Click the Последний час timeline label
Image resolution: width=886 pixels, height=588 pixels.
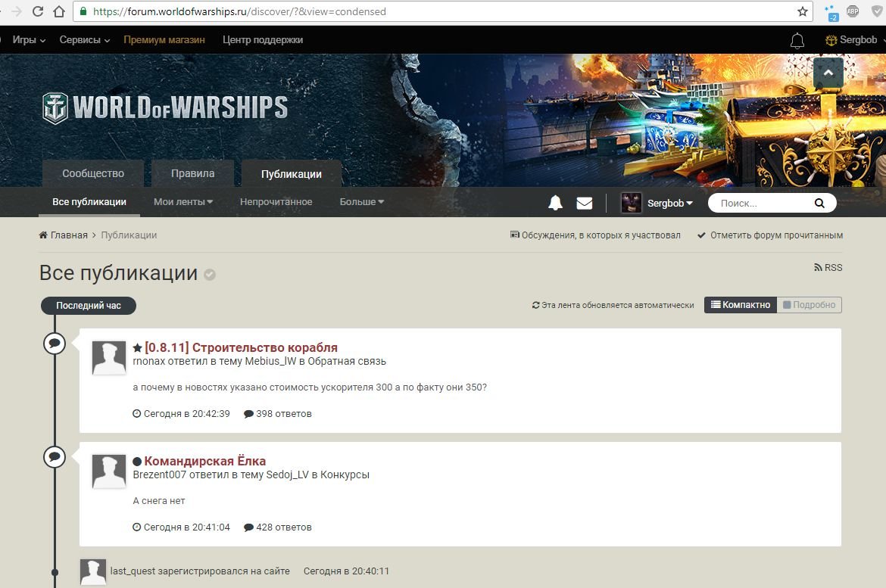tap(89, 306)
